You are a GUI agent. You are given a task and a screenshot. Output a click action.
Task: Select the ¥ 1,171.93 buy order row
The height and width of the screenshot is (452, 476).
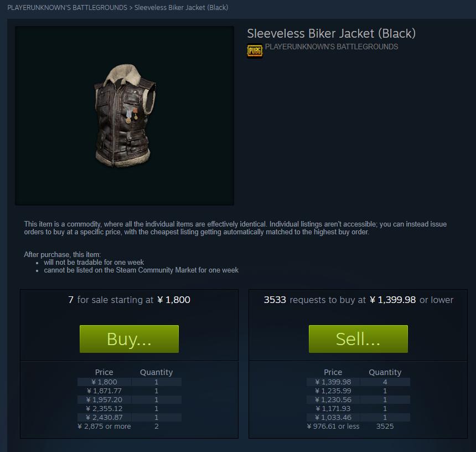pos(358,409)
